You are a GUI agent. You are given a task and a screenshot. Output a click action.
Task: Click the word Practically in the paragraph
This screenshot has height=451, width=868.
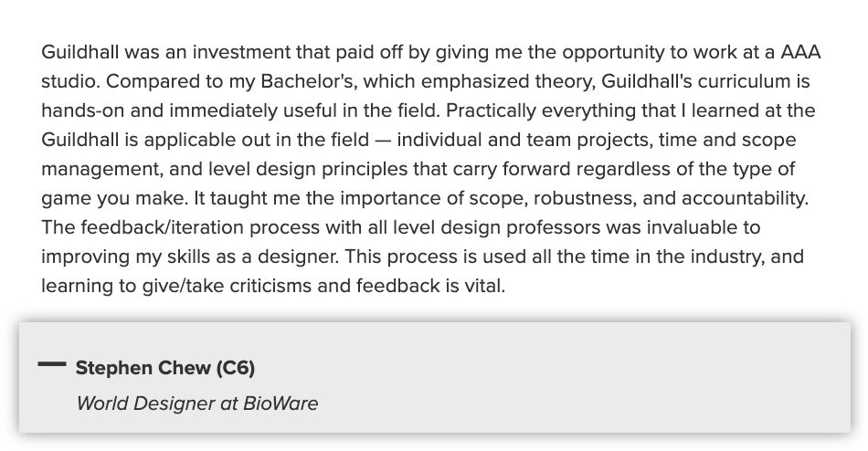pyautogui.click(x=491, y=110)
